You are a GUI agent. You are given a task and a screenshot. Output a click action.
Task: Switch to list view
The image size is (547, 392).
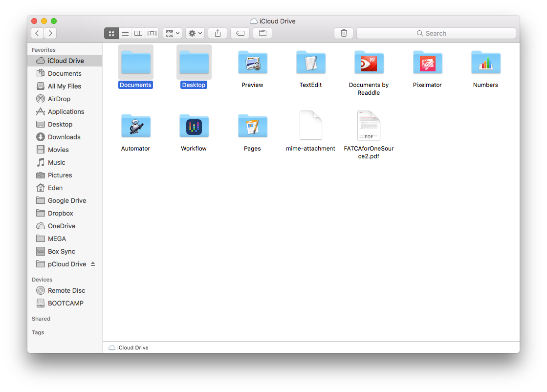click(x=125, y=33)
